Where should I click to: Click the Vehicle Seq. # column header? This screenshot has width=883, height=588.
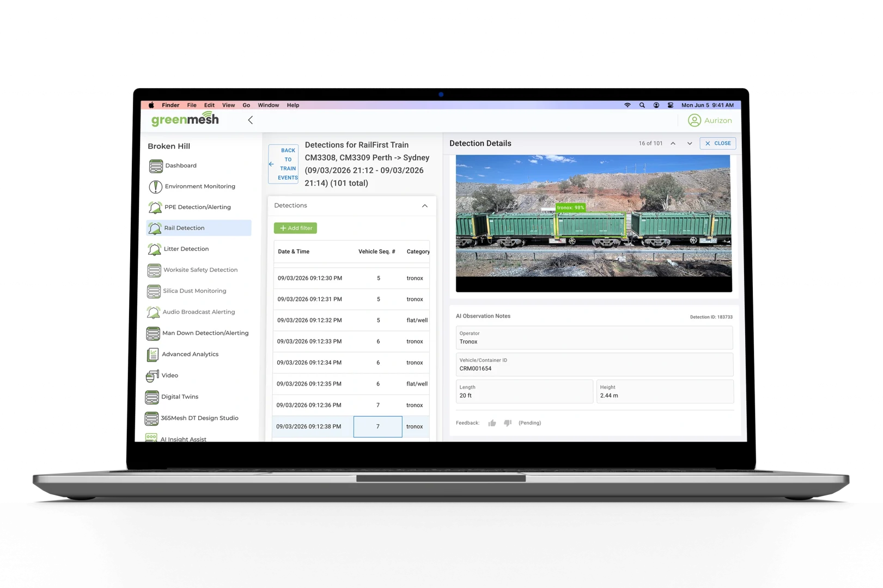coord(377,252)
